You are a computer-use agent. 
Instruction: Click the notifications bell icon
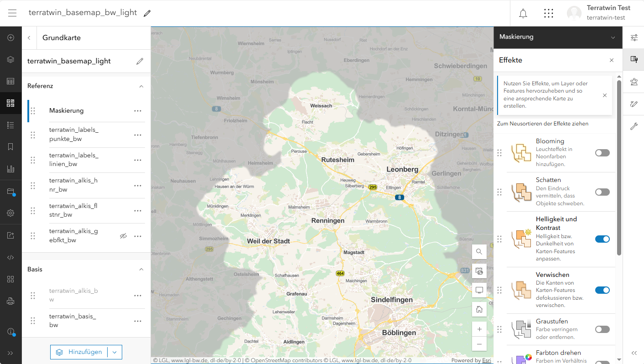(523, 13)
